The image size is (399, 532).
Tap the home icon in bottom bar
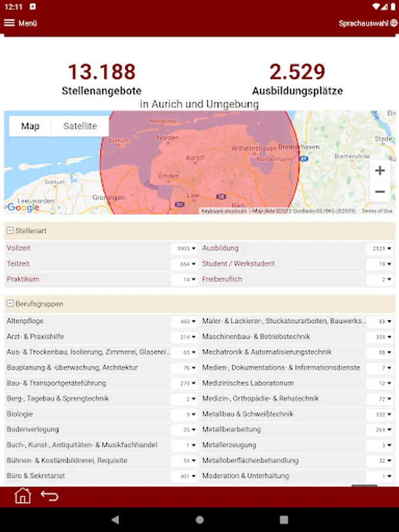click(22, 496)
